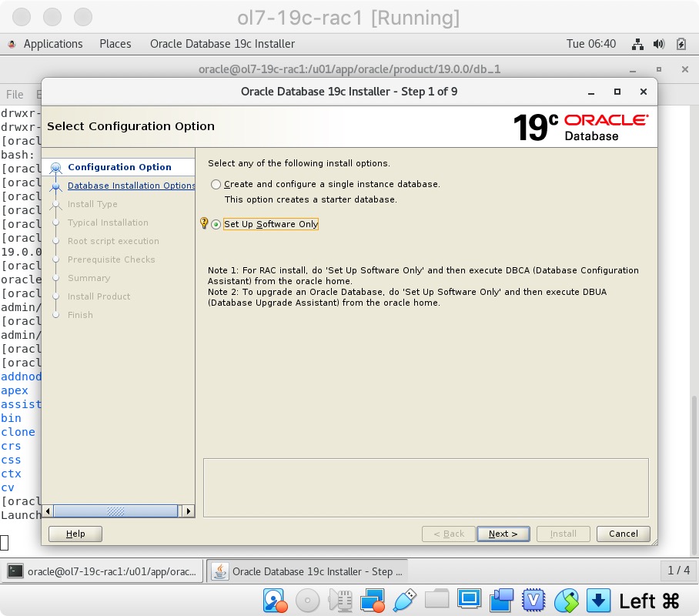
Task: Open the Places menu
Action: (x=115, y=44)
